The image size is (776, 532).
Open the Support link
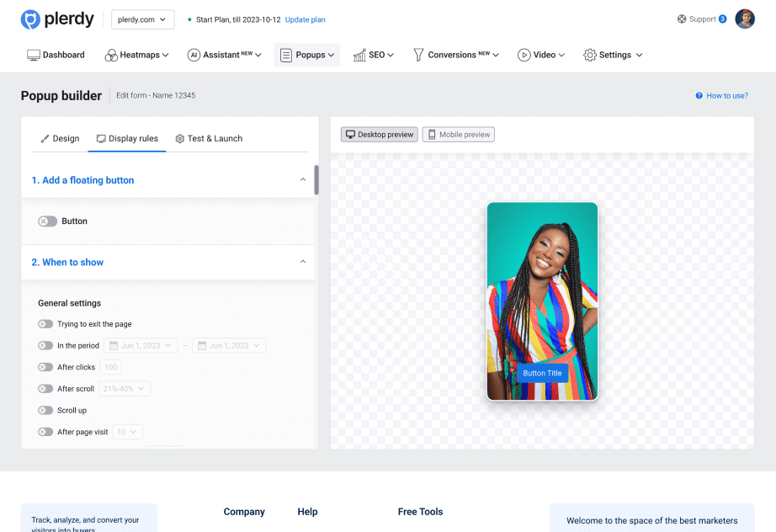702,19
